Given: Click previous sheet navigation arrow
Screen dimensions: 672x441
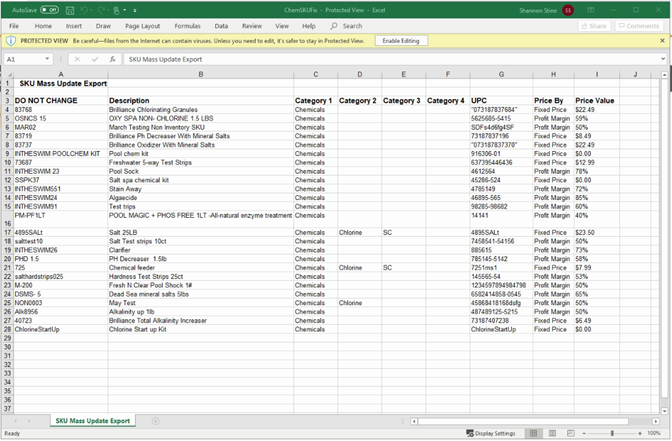Looking at the screenshot, I should pos(15,421).
